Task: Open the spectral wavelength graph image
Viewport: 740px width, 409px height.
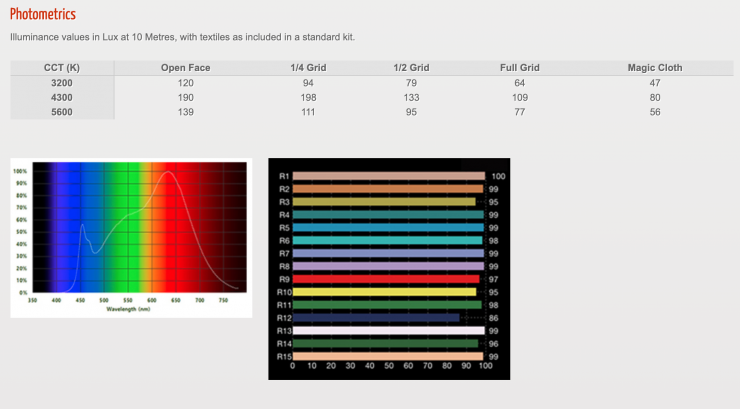Action: (130, 237)
